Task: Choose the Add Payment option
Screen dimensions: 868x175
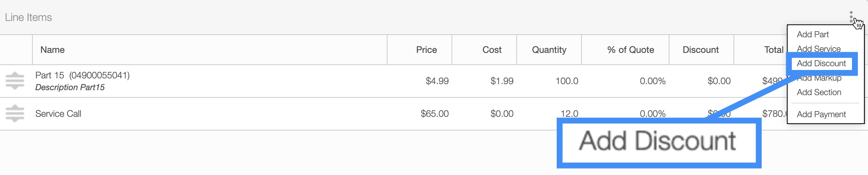Action: coord(821,115)
